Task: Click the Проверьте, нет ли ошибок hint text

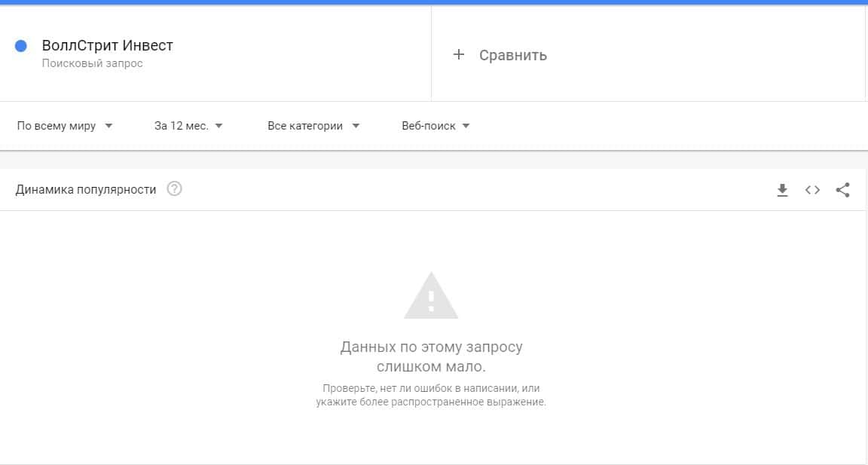Action: 431,395
